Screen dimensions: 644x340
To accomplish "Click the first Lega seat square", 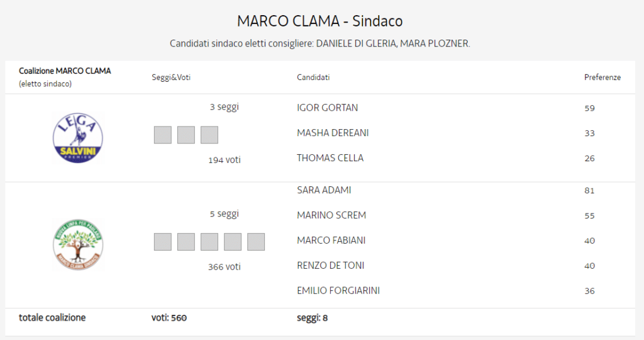I will click(163, 135).
